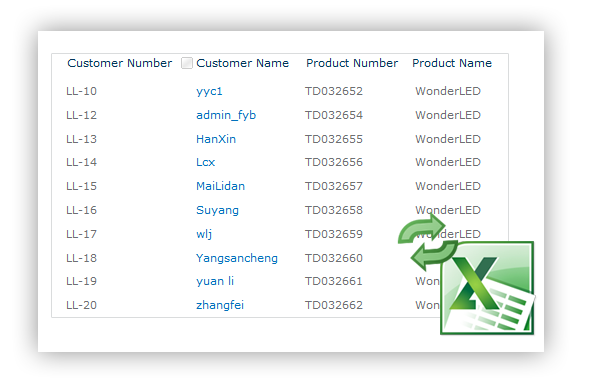Select product number TD032656 cell
Viewport: 594px width, 386px height.
pyautogui.click(x=334, y=162)
